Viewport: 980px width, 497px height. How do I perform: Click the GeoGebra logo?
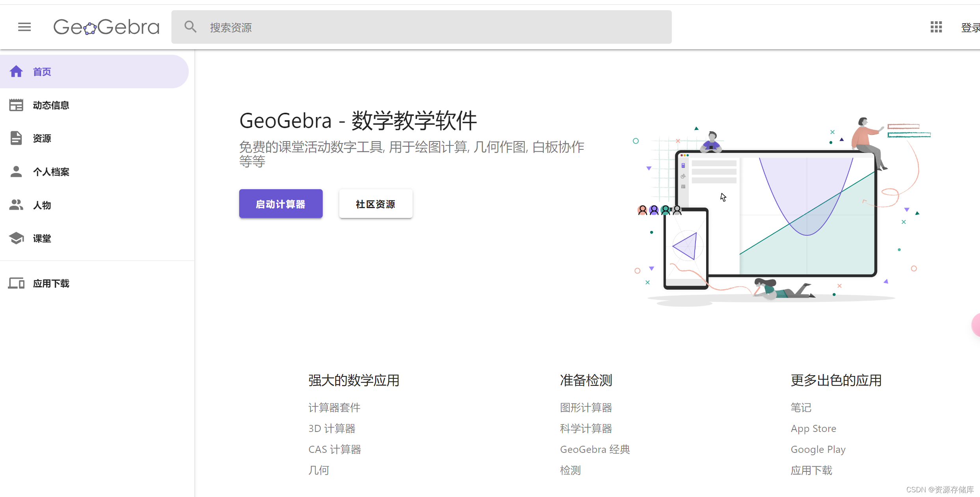coord(106,27)
